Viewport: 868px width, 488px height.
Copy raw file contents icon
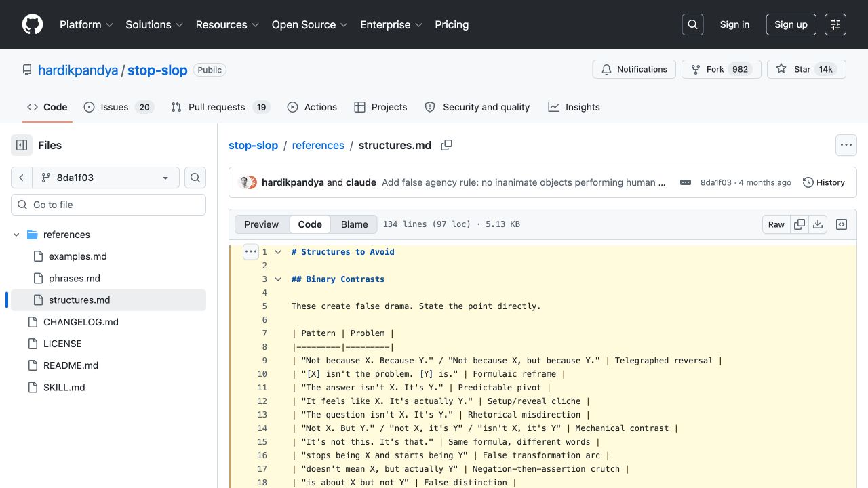800,224
